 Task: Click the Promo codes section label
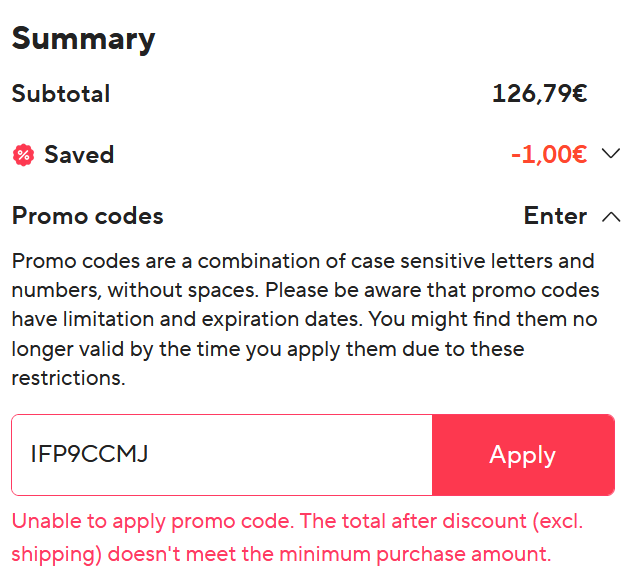point(87,216)
